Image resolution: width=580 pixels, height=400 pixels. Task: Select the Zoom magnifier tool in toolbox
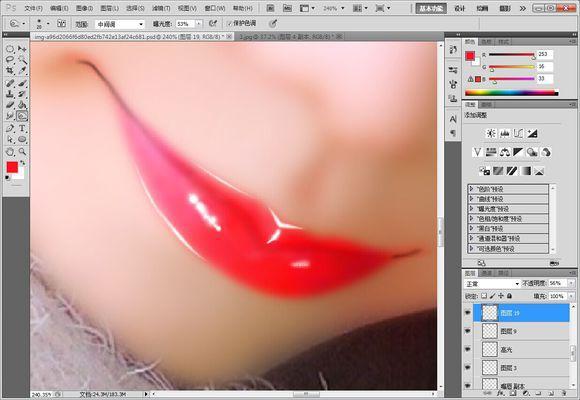22,151
